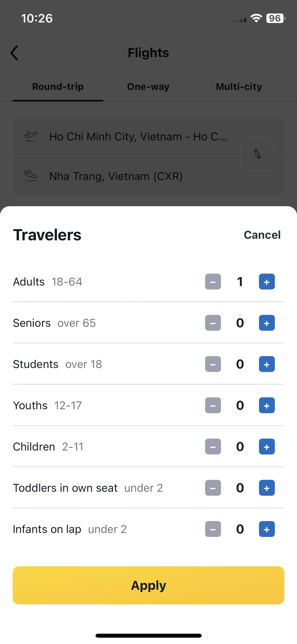Edit the Nha Trang destination field
This screenshot has width=297, height=644.
[127, 176]
